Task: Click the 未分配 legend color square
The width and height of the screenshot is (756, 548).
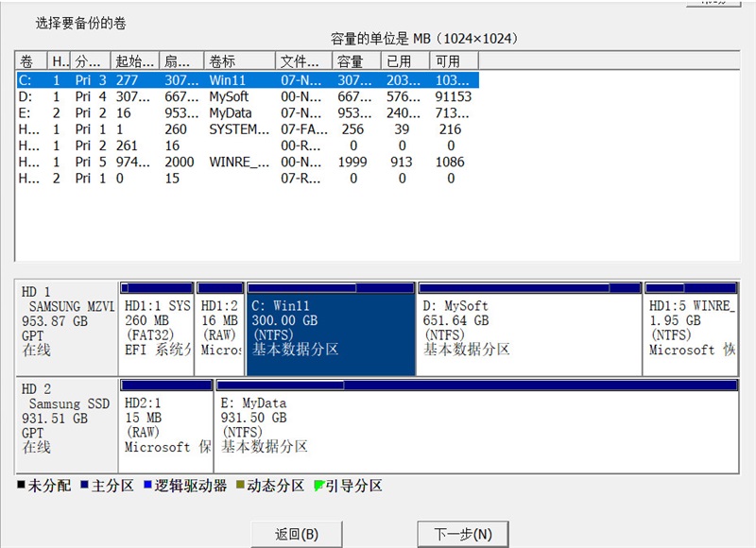Action: tap(21, 485)
